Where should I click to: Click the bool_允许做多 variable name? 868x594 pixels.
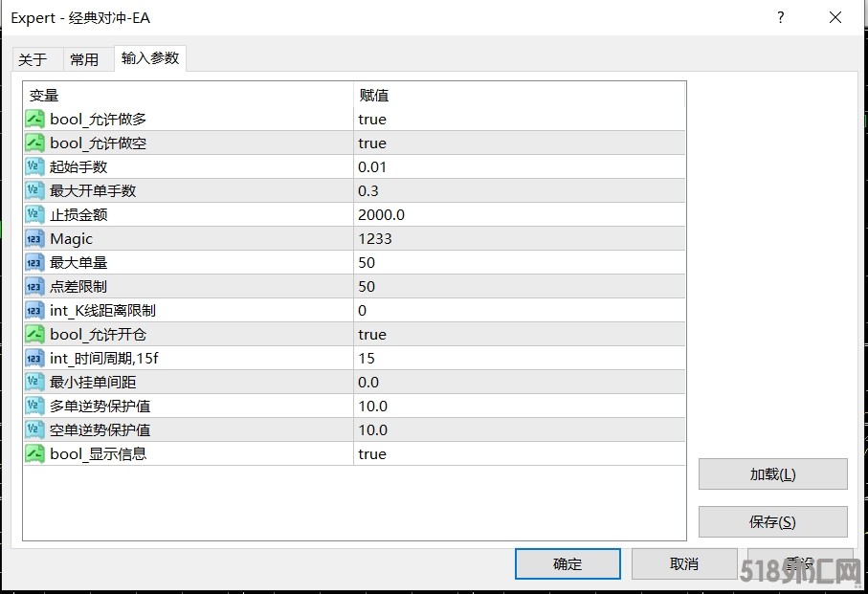point(98,119)
